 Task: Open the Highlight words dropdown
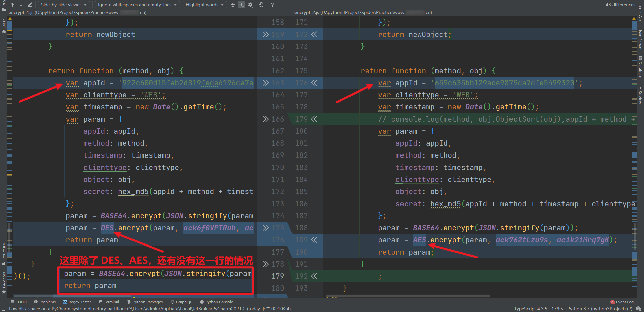(x=205, y=5)
